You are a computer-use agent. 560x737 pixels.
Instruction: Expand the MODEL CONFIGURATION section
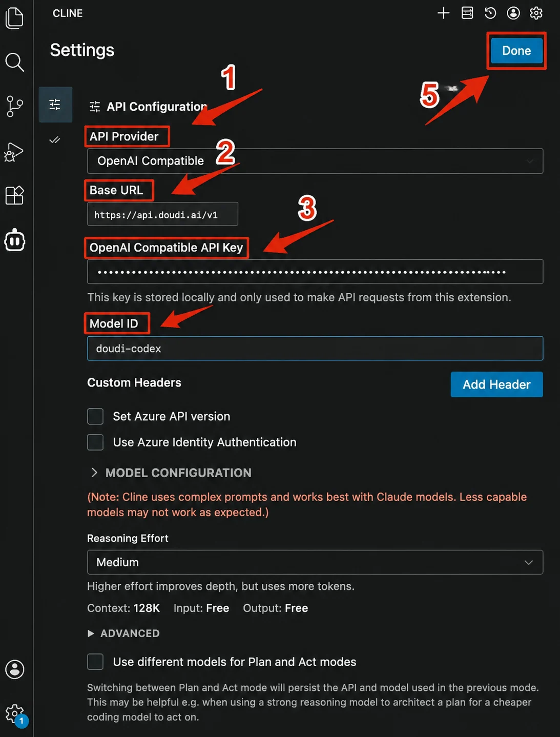coord(171,473)
